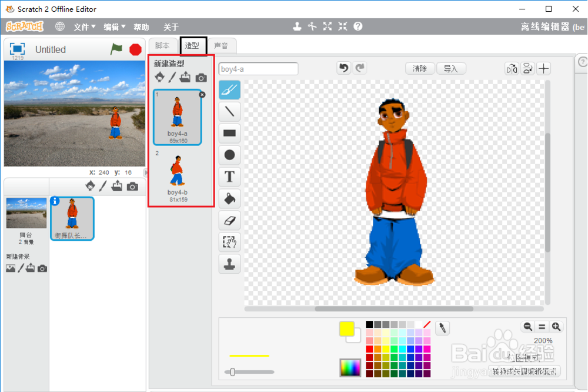
Task: Upload backdrop from file
Action: [x=31, y=268]
